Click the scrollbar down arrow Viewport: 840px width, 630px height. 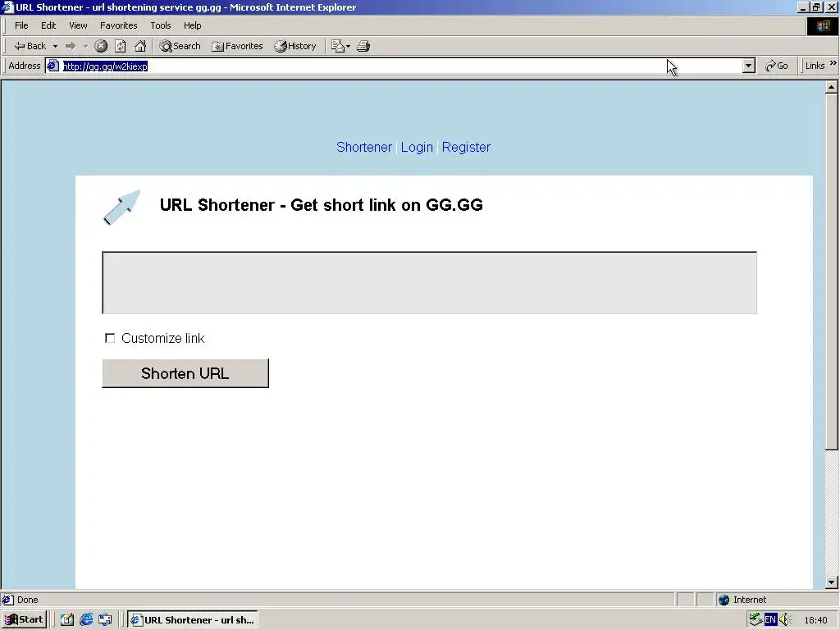pyautogui.click(x=832, y=582)
